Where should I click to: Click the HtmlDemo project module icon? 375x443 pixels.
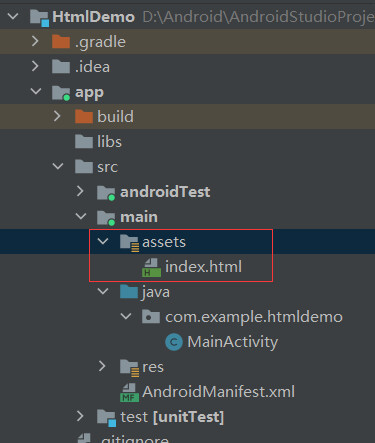[39, 17]
